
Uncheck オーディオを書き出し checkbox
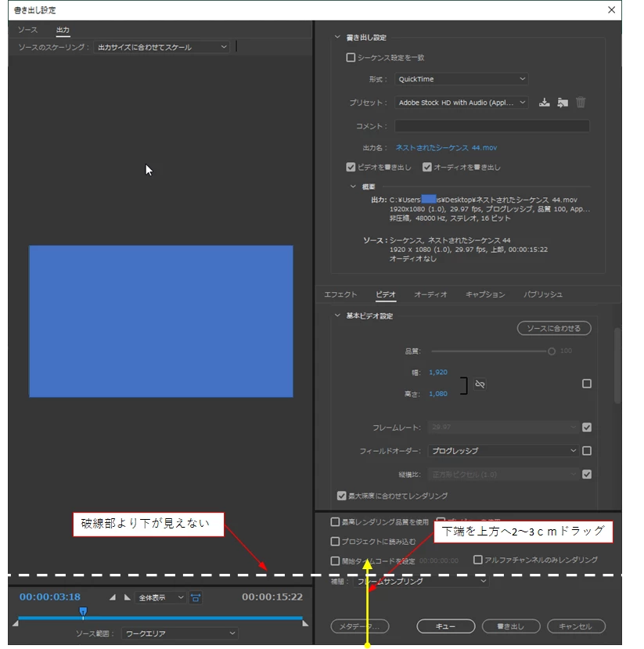pyautogui.click(x=427, y=168)
